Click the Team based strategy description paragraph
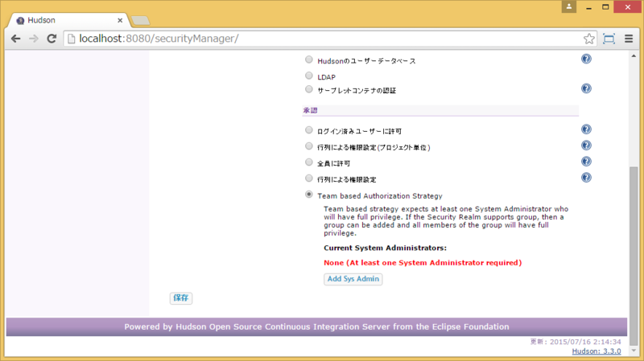This screenshot has width=644, height=361. (x=446, y=221)
